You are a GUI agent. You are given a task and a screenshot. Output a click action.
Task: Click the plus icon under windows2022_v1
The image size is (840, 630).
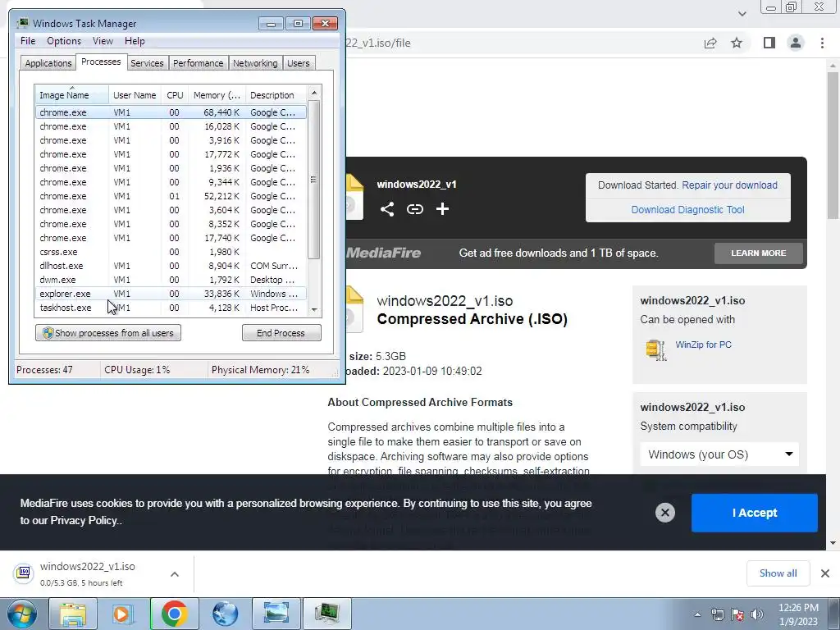pos(442,209)
